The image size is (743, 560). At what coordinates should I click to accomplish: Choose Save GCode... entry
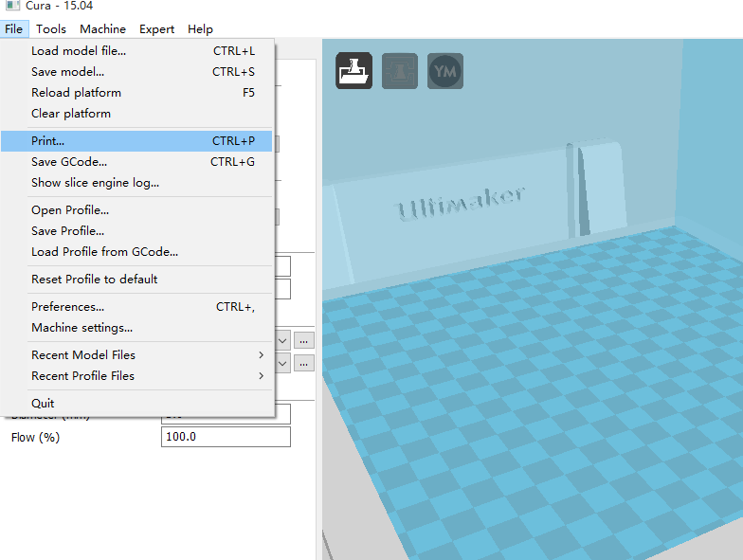point(136,161)
